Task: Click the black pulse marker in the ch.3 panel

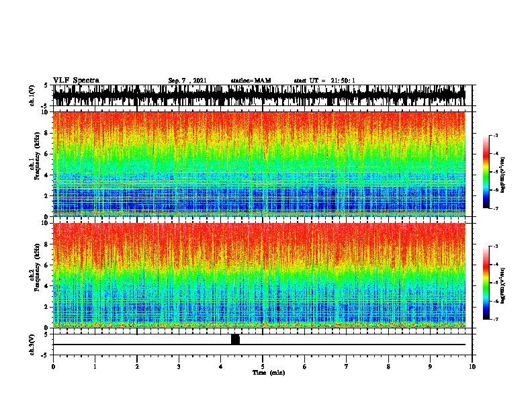Action: point(235,339)
